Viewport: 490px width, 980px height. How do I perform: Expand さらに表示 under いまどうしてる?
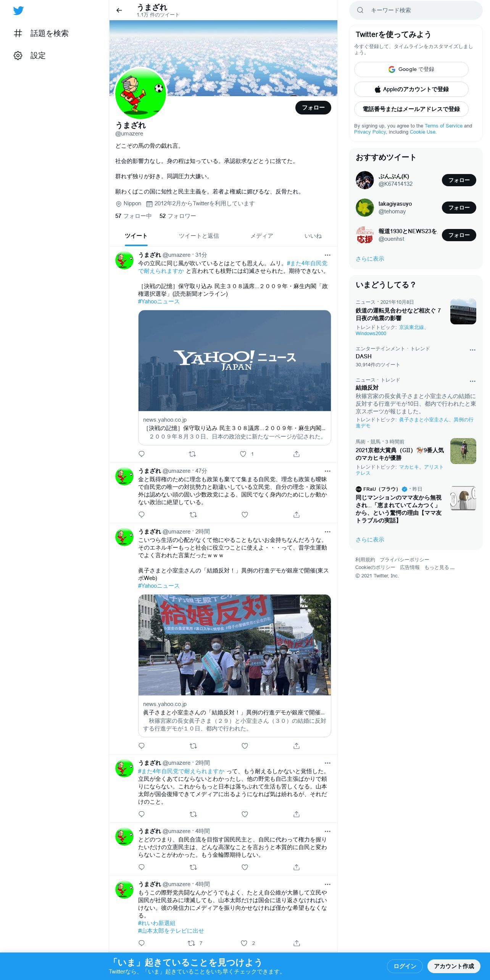[370, 540]
